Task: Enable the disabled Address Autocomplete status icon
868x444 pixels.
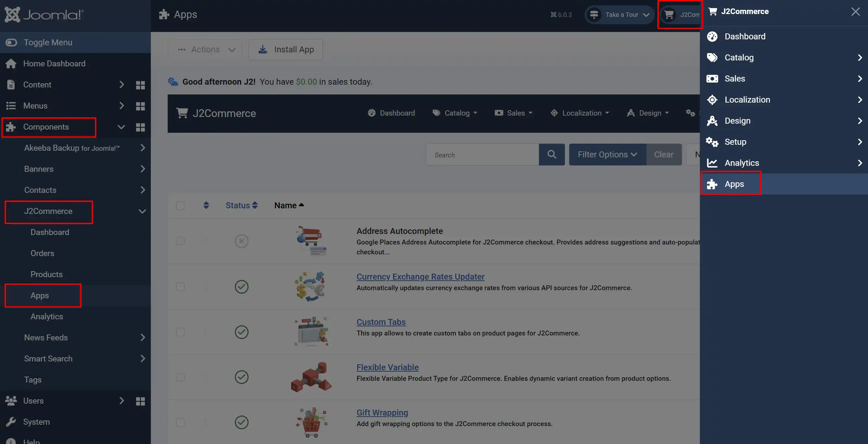Action: [242, 241]
